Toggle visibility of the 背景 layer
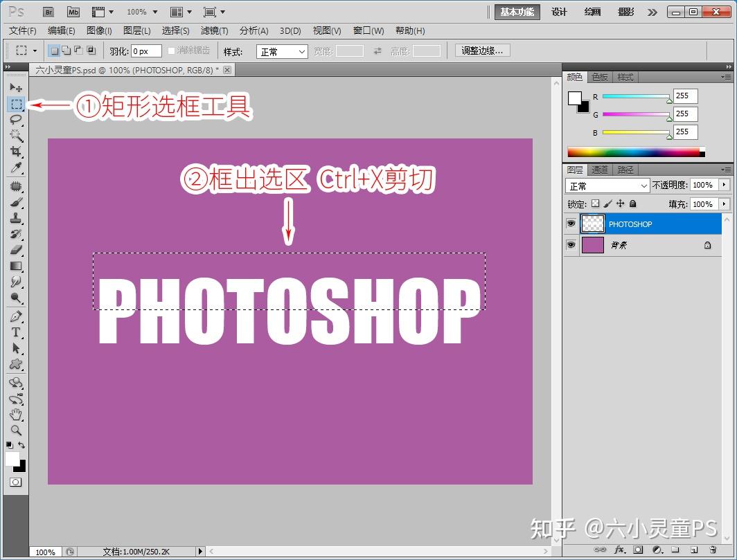 tap(571, 244)
